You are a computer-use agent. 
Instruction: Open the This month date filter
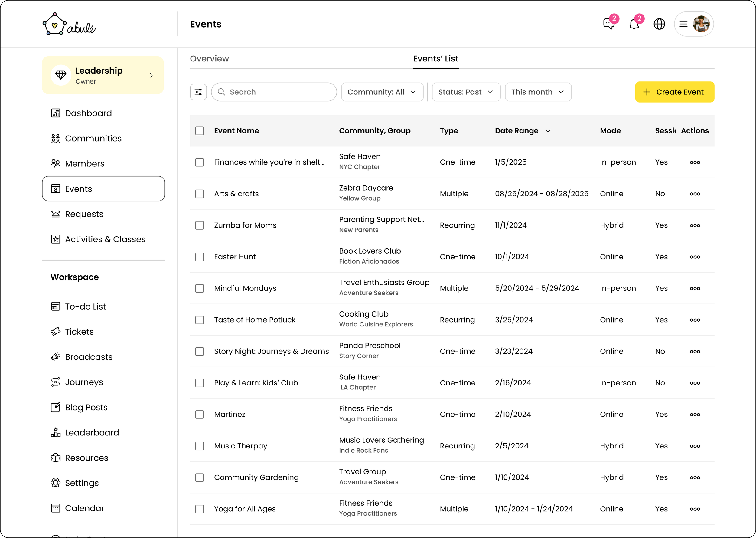538,92
